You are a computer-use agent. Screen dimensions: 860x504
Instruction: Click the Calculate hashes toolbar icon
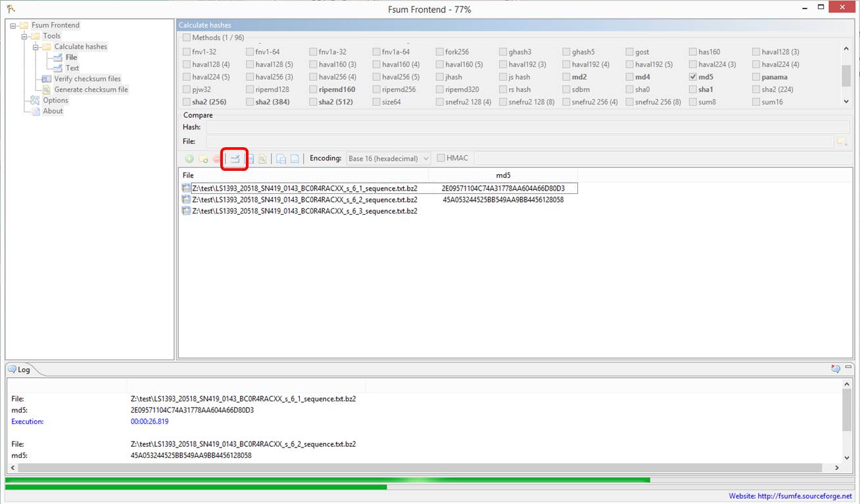235,158
